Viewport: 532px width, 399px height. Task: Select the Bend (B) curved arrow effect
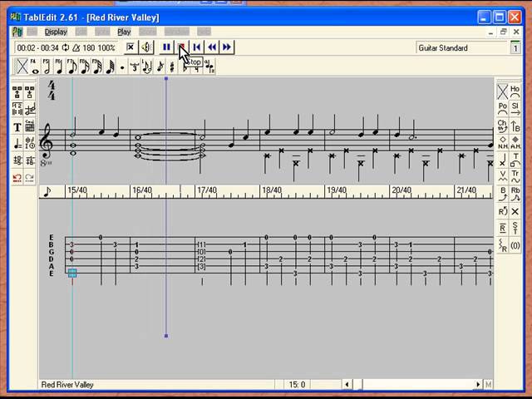(x=502, y=194)
